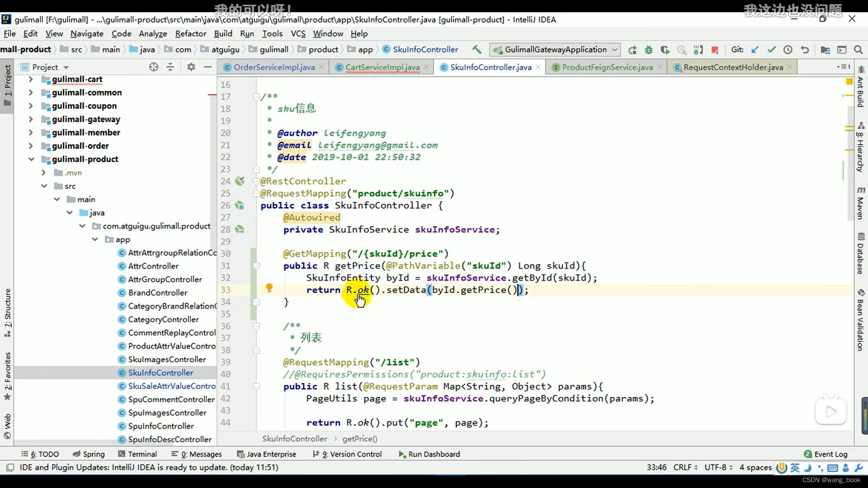Expand the gulimall-gateway module
The height and width of the screenshot is (488, 868).
point(31,119)
